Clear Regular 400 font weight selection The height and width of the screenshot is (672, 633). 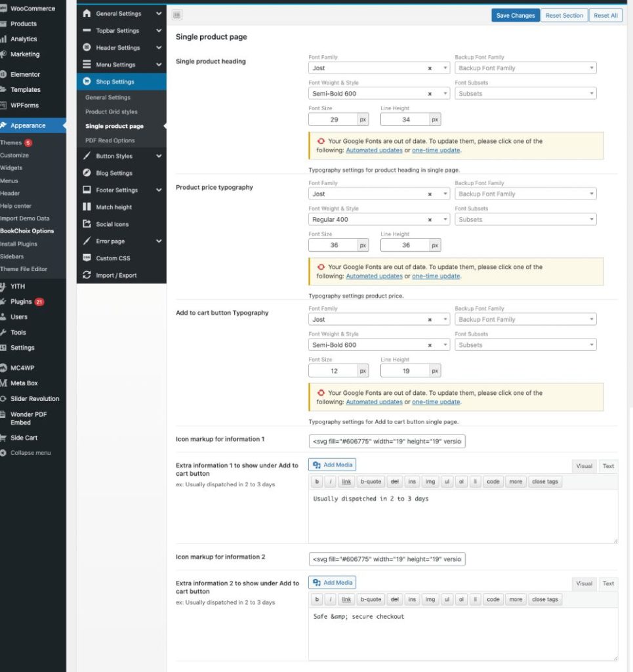click(x=430, y=219)
